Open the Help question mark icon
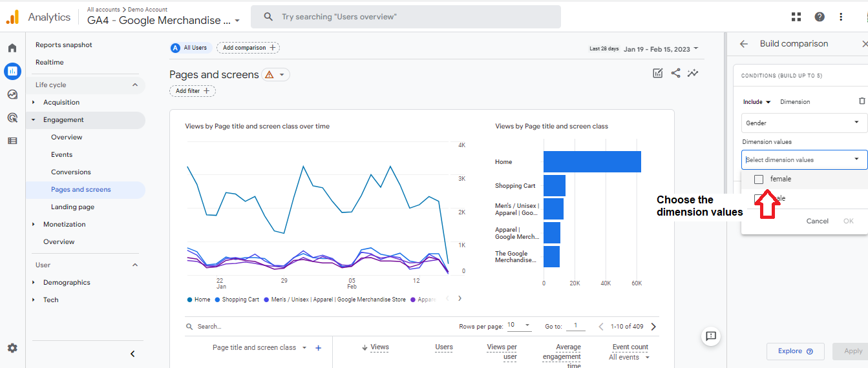This screenshot has height=368, width=868. click(820, 17)
